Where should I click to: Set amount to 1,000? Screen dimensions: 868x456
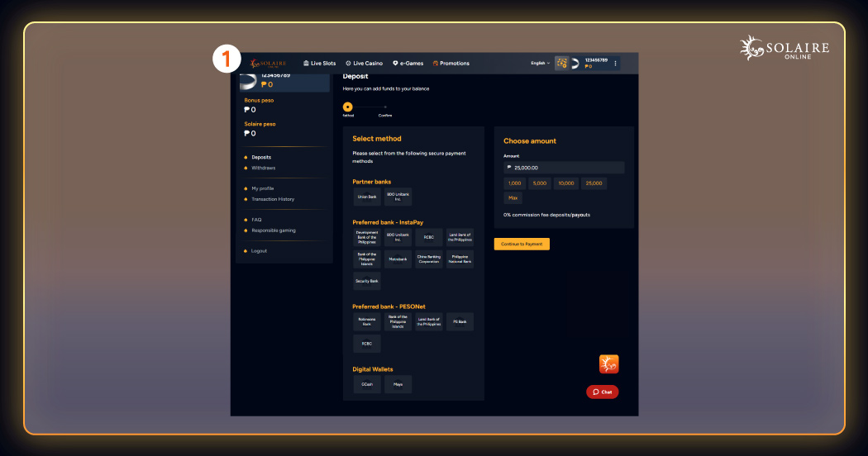click(x=515, y=183)
